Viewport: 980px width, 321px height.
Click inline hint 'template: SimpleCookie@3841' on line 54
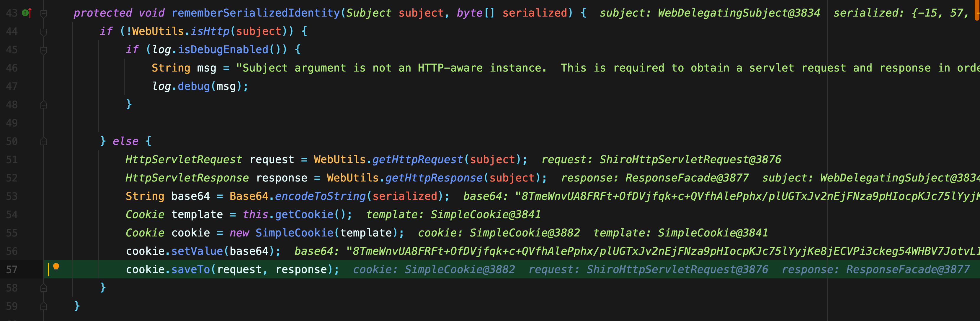pos(453,214)
